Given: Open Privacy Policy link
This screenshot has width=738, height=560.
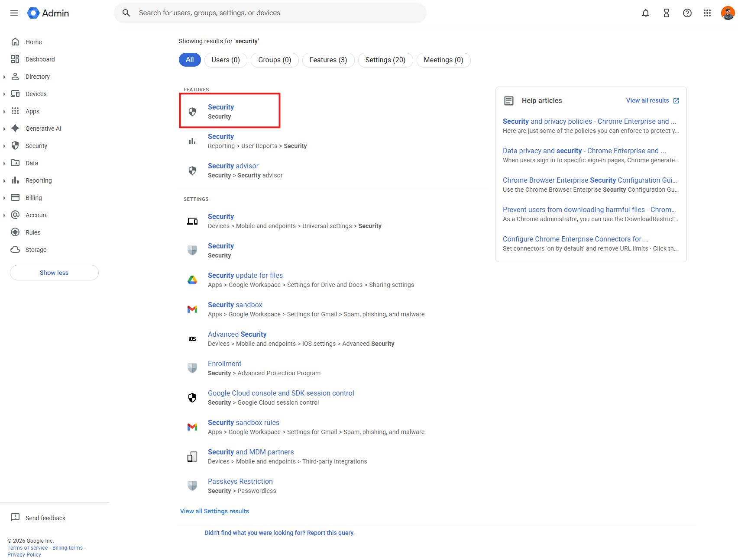Looking at the screenshot, I should tap(24, 555).
